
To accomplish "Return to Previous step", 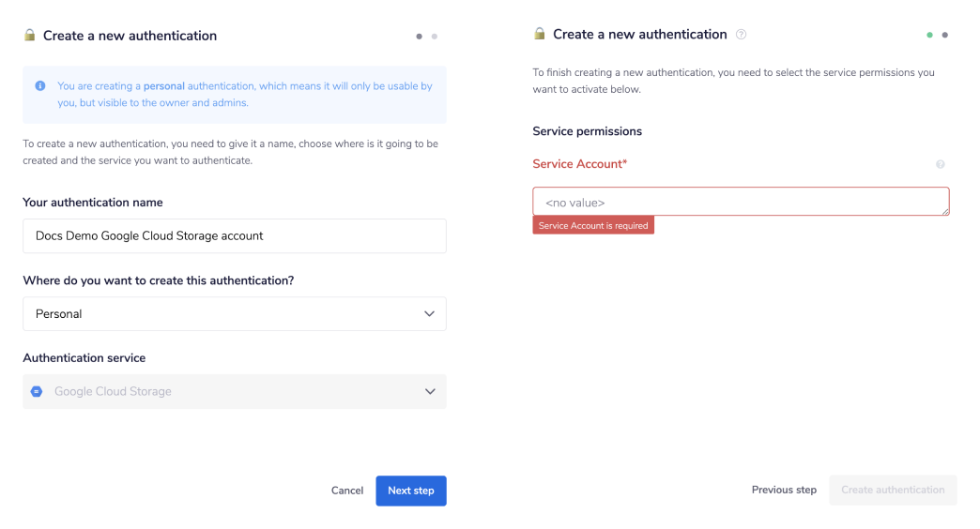I will [784, 490].
